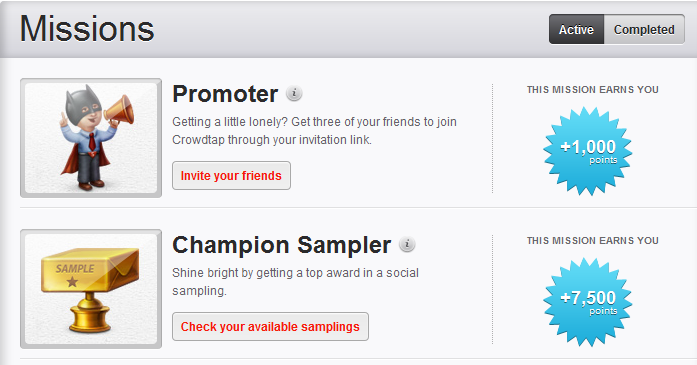Viewport: 697px width, 365px height.
Task: Click the +1,000 points badge
Action: (x=588, y=151)
